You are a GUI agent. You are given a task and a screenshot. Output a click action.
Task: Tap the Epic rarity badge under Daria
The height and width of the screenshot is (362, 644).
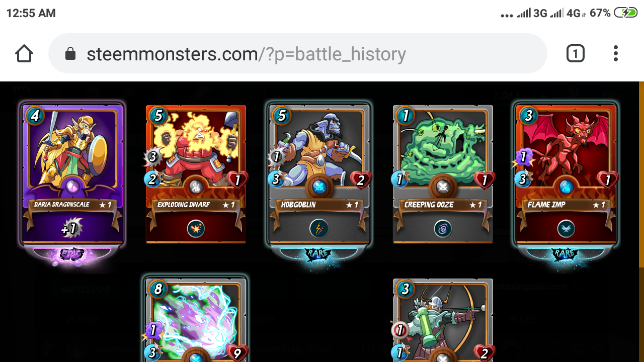click(x=72, y=254)
